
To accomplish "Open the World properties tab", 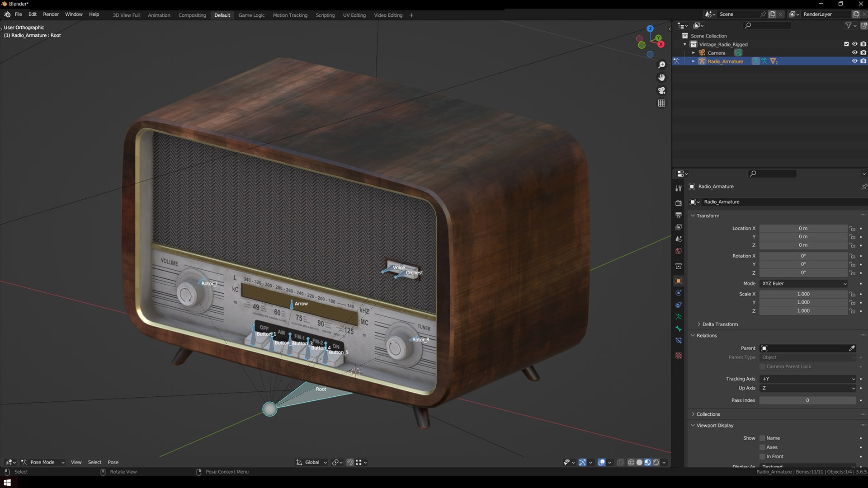I will click(678, 251).
